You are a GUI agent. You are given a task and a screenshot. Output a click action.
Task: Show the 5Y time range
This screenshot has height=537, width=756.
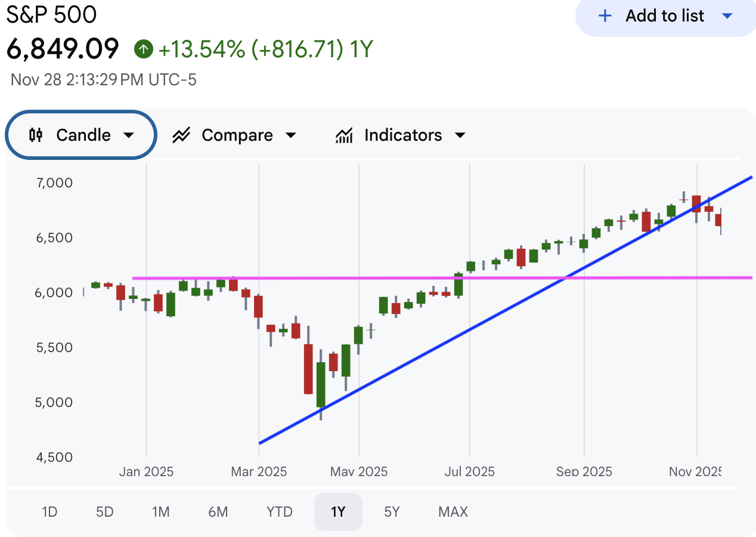click(392, 512)
